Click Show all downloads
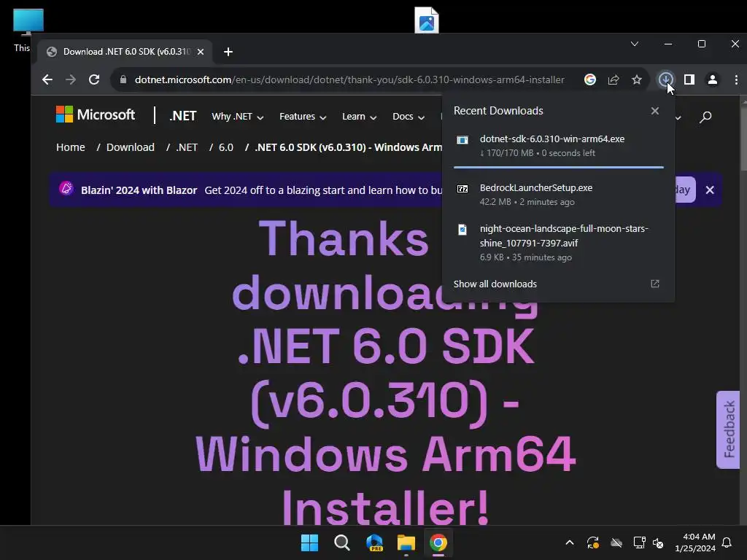The height and width of the screenshot is (560, 747). 495,284
